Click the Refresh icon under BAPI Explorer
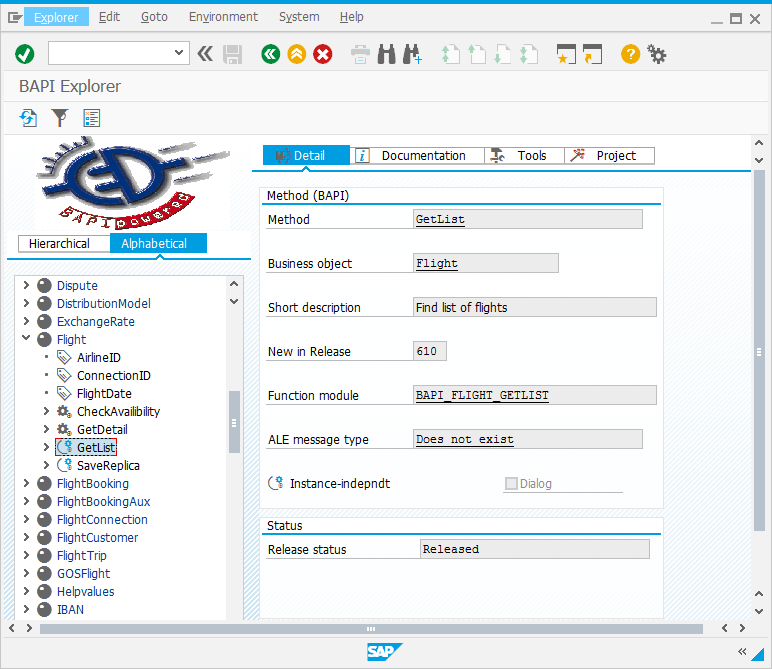The width and height of the screenshot is (772, 669). (x=28, y=118)
